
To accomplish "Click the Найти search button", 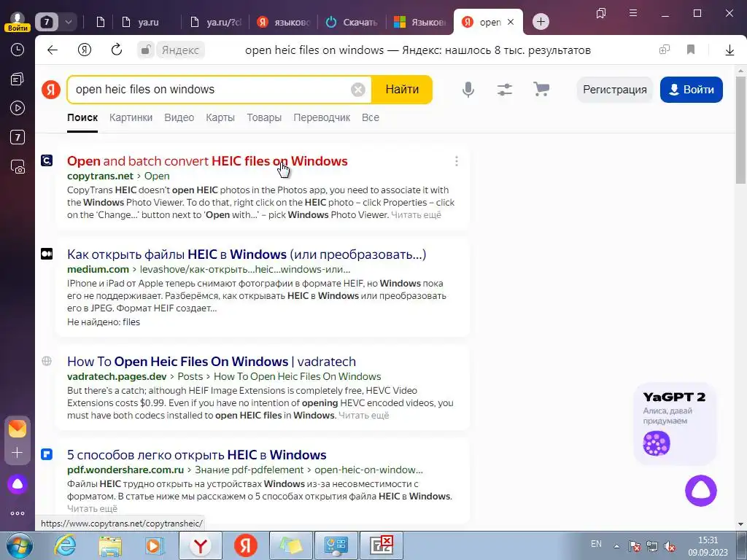I will [x=402, y=90].
